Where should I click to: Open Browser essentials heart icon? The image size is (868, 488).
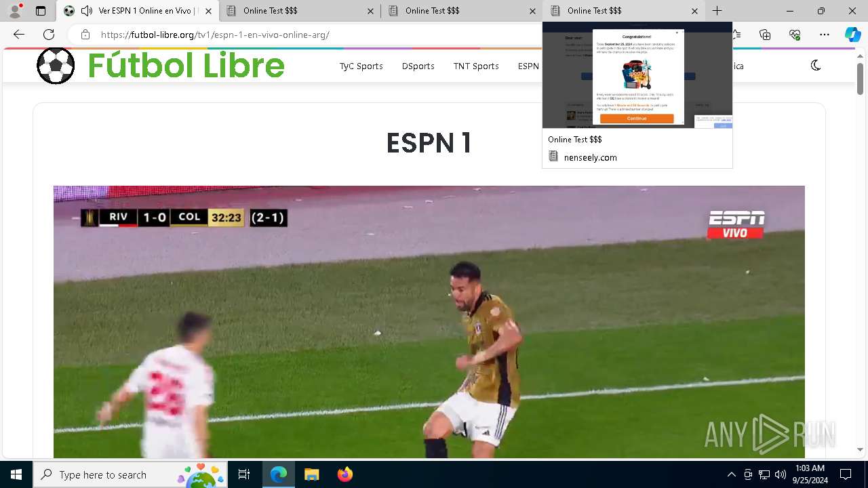click(795, 35)
